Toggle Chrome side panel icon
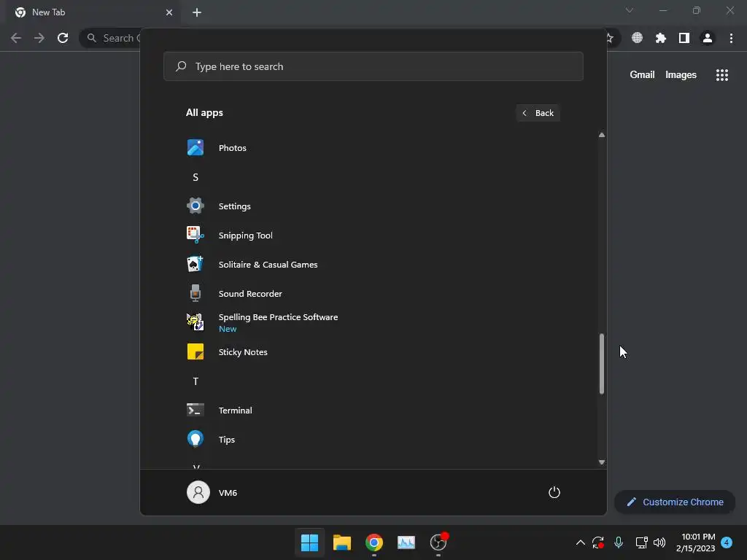Screen dimensions: 747x560 point(684,38)
